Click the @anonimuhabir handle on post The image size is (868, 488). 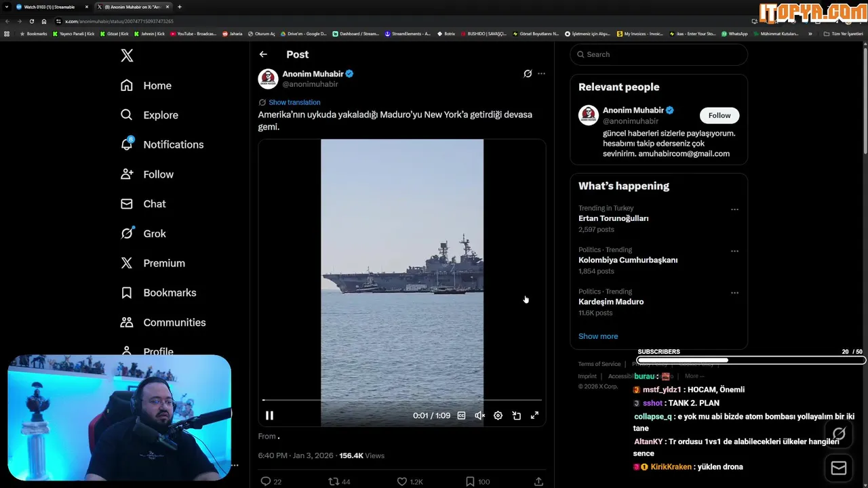[x=310, y=84]
